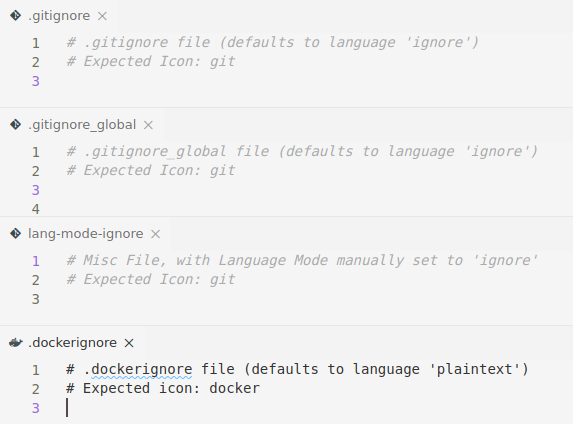Click line number 3 in .gitignore editor
Screen dimensions: 573x424
pos(35,81)
